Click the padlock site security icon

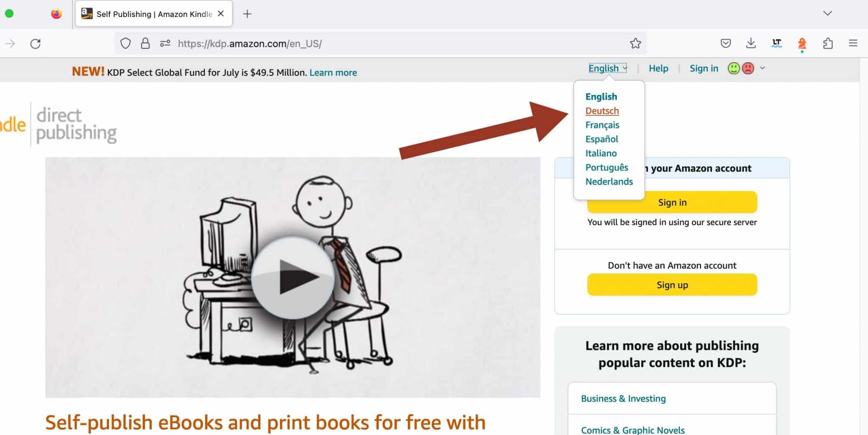click(x=145, y=43)
